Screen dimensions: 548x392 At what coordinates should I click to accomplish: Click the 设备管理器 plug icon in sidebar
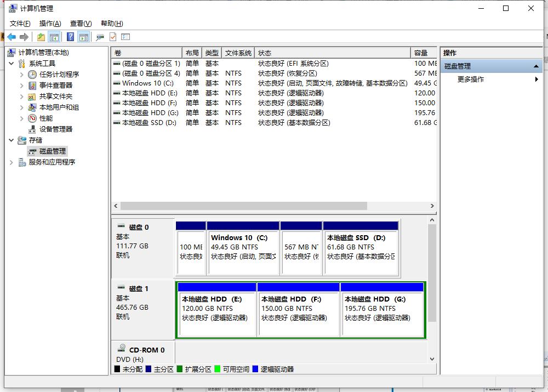point(31,129)
